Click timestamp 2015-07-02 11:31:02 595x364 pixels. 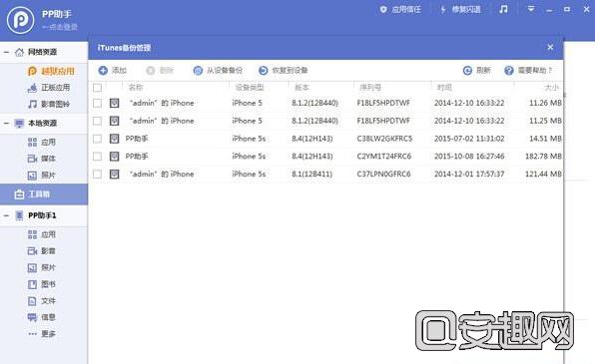(469, 139)
